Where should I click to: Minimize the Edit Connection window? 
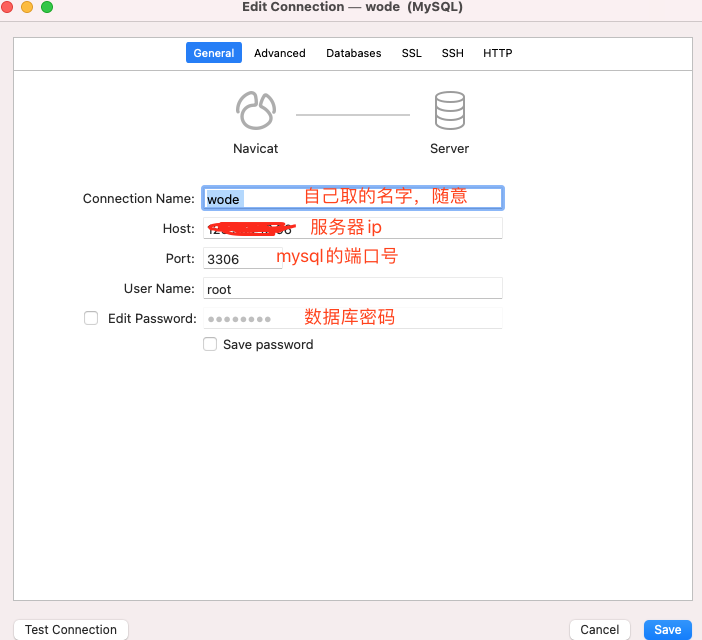[27, 7]
